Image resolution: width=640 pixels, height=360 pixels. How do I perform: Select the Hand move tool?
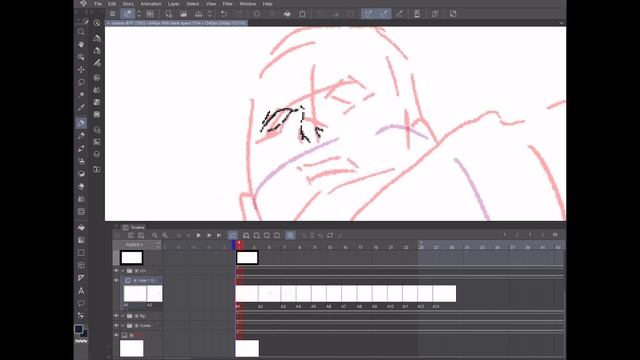[81, 44]
